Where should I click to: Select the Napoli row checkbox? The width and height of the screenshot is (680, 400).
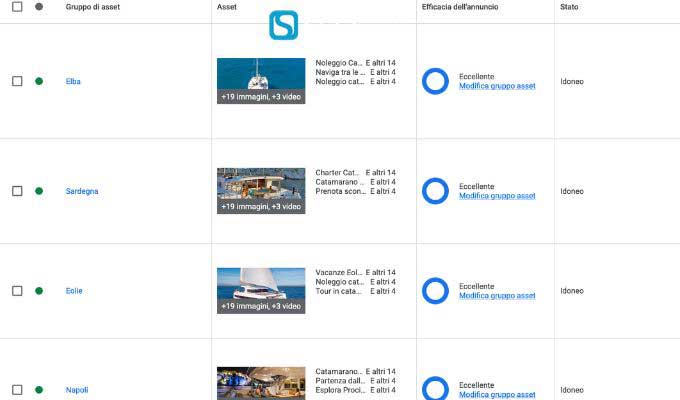17,390
